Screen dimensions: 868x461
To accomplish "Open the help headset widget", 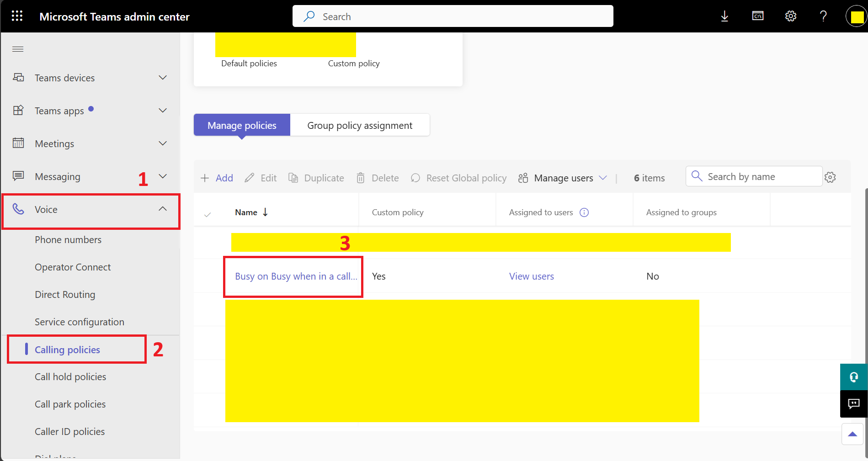I will click(x=853, y=377).
